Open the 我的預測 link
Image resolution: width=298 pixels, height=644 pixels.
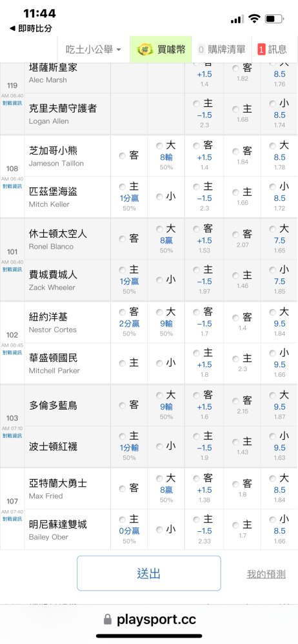tap(266, 574)
